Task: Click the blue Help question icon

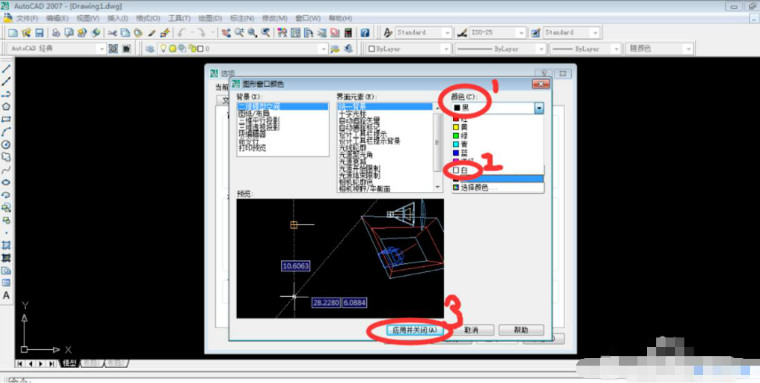Action: (x=365, y=33)
